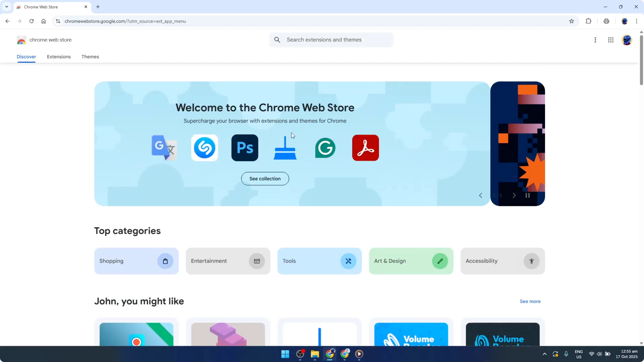Open the Shazam extension icon
The width and height of the screenshot is (644, 362).
coord(205,148)
